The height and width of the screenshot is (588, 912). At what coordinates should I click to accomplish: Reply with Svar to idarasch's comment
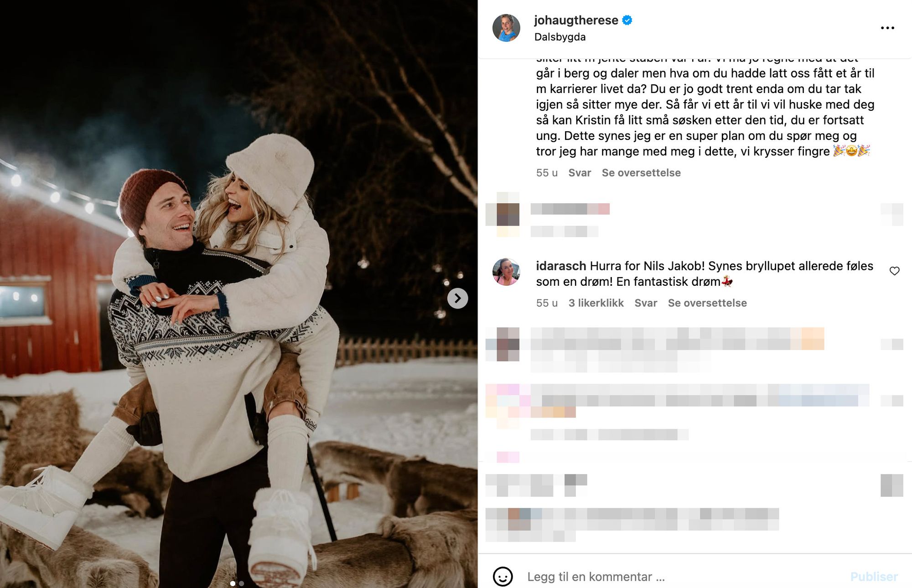[646, 303]
